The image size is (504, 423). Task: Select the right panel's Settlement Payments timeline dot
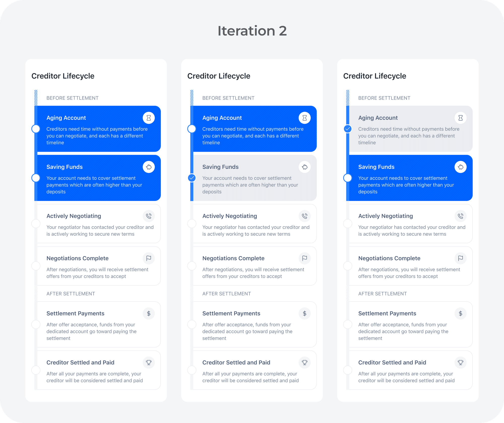[x=348, y=324]
